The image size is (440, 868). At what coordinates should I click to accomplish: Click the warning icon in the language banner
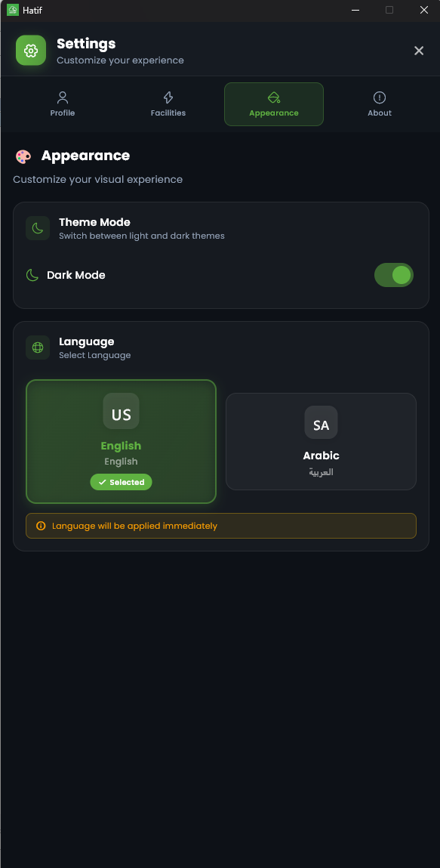click(40, 525)
